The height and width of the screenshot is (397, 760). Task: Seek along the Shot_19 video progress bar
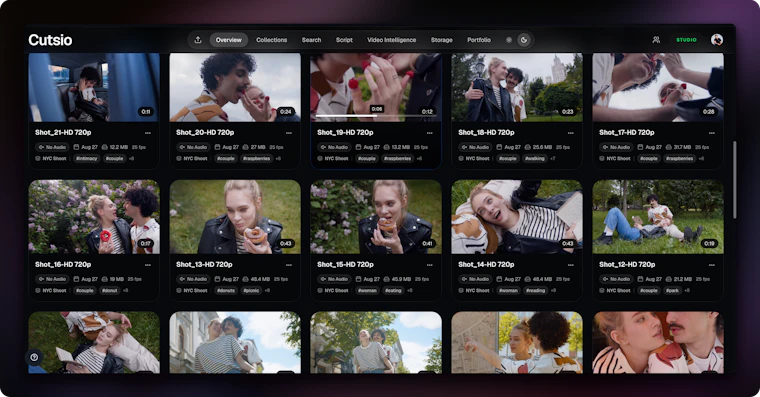pos(376,116)
